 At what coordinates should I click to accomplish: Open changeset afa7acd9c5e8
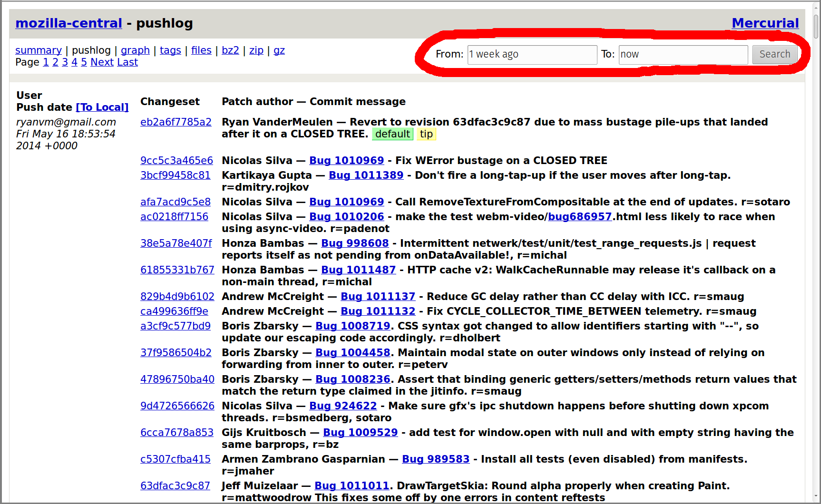tap(176, 202)
